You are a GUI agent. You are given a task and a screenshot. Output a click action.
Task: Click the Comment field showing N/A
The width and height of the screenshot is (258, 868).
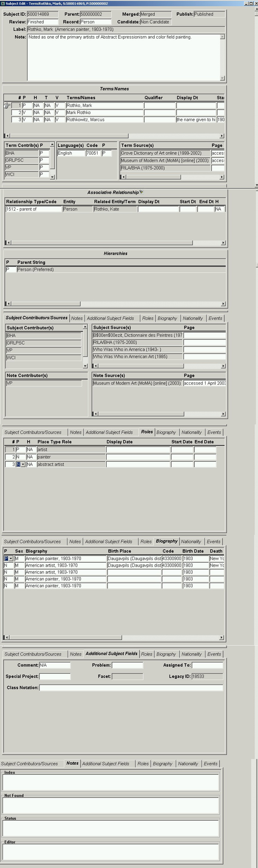55,665
